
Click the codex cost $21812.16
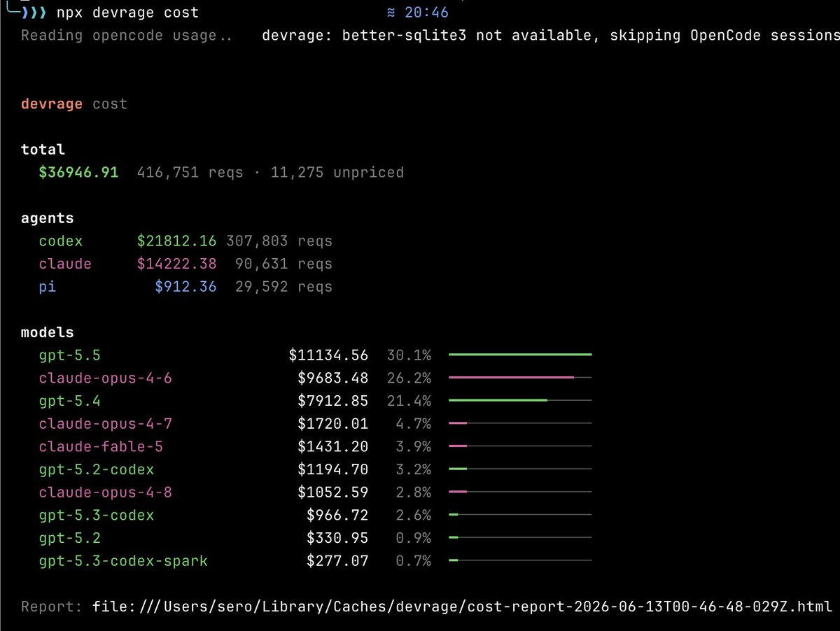(x=176, y=241)
